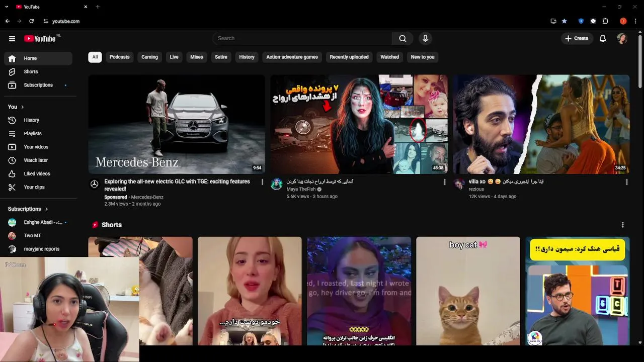
Task: Open Two MT subscription channel
Action: (38, 236)
